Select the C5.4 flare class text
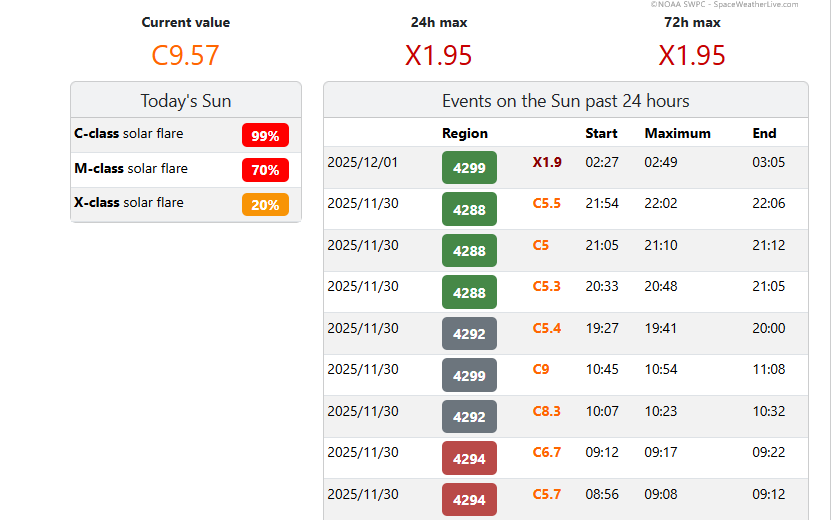The height and width of the screenshot is (520, 831). click(546, 328)
